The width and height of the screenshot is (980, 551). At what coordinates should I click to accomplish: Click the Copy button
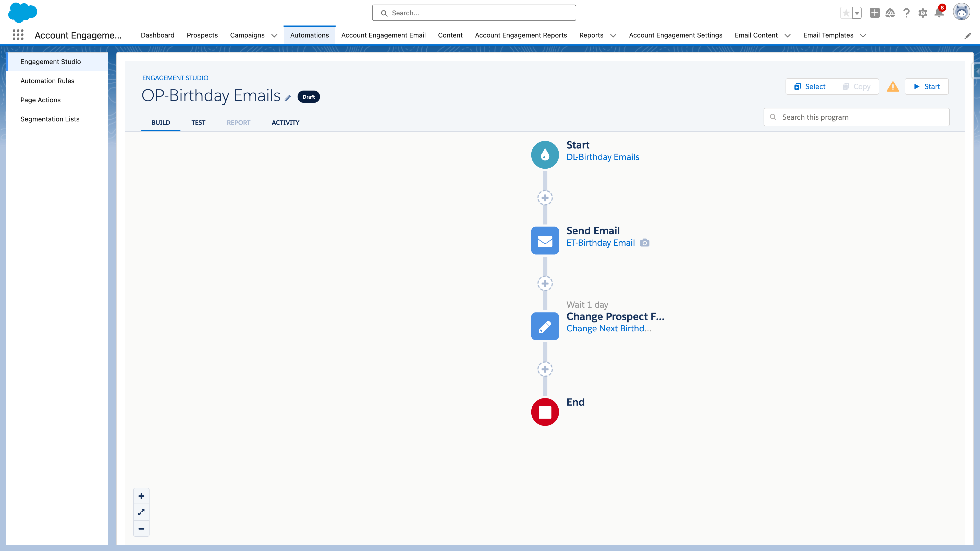click(856, 86)
